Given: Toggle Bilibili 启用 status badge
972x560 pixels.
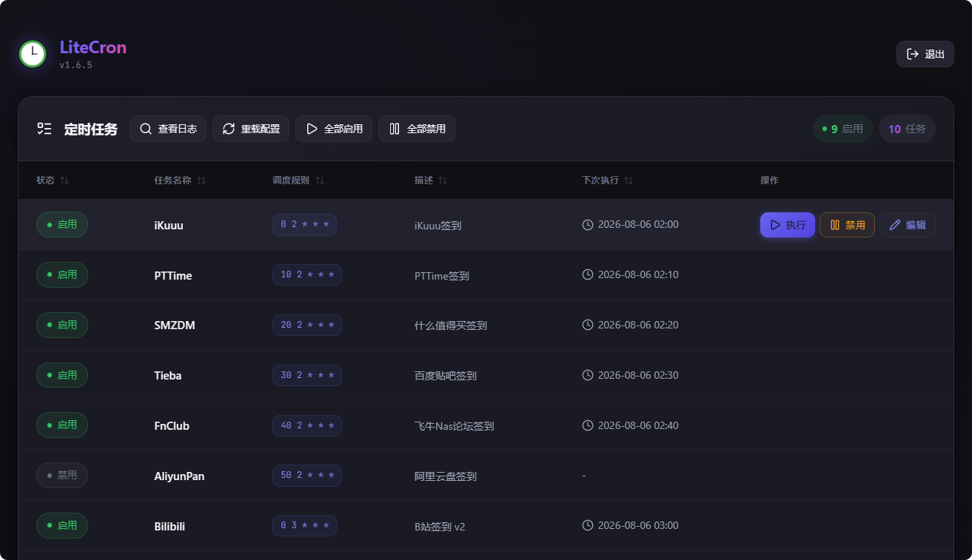Looking at the screenshot, I should tap(62, 525).
